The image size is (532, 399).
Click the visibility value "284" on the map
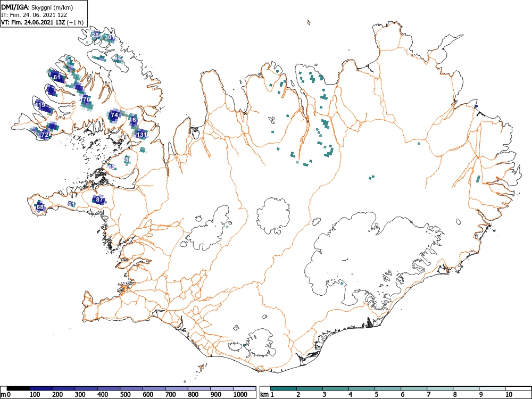(x=96, y=35)
